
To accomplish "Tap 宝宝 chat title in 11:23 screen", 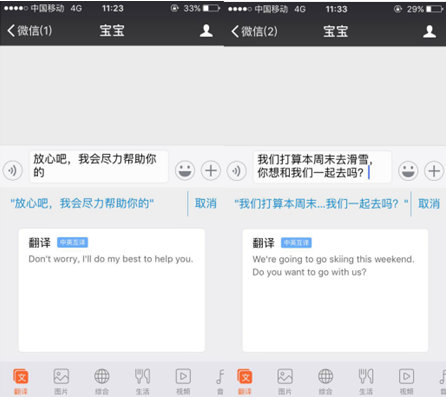I will point(112,31).
